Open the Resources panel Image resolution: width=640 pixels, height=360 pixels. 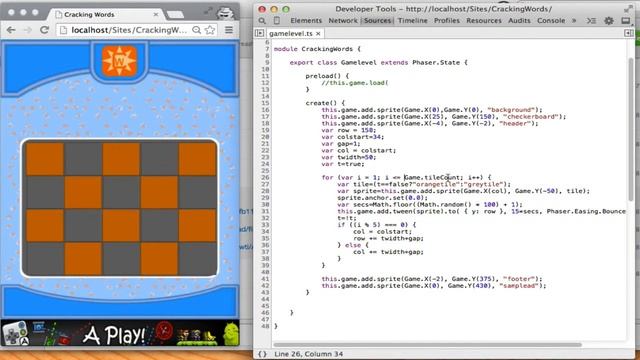484,20
